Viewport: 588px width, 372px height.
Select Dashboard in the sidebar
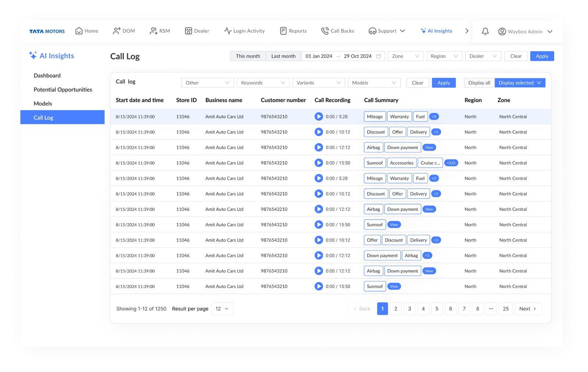click(47, 76)
